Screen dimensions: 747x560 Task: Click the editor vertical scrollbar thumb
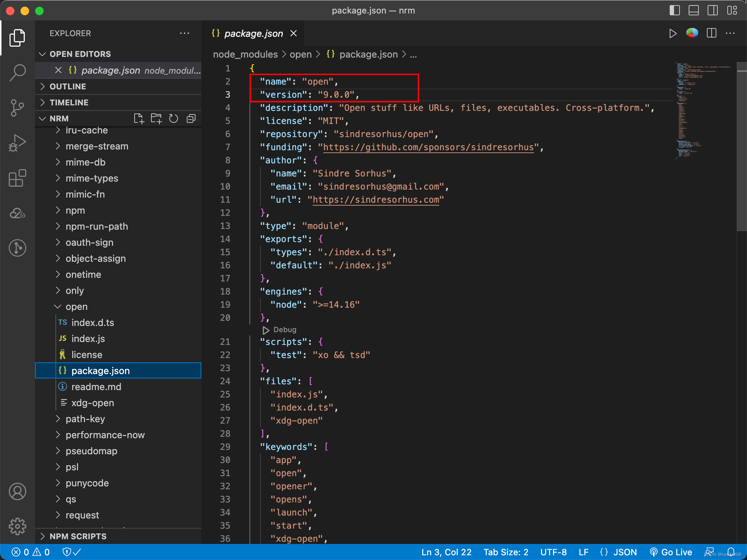(742, 147)
